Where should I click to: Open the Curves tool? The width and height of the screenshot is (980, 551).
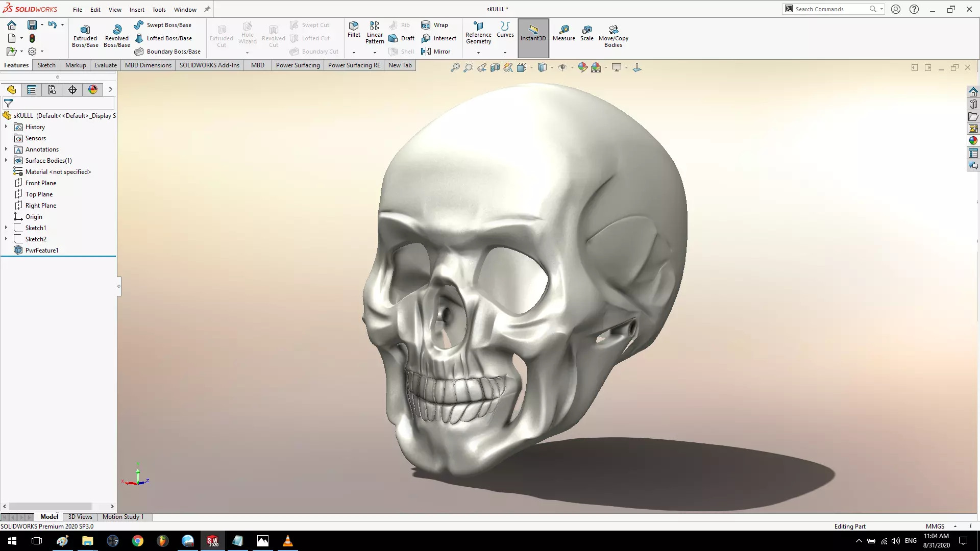click(505, 30)
